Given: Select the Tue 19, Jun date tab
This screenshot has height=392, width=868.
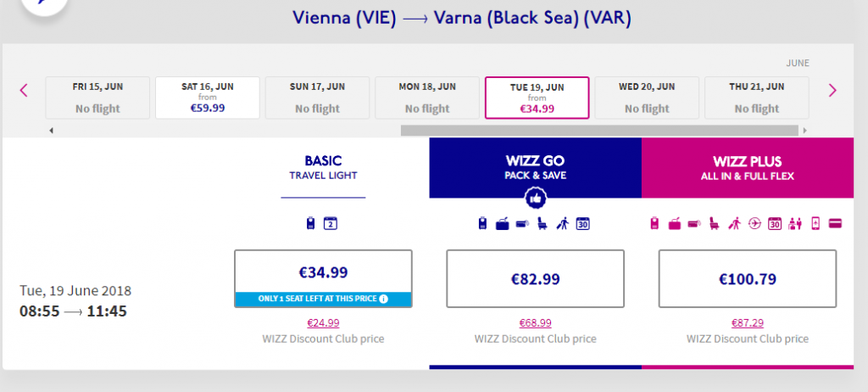Looking at the screenshot, I should [x=537, y=98].
